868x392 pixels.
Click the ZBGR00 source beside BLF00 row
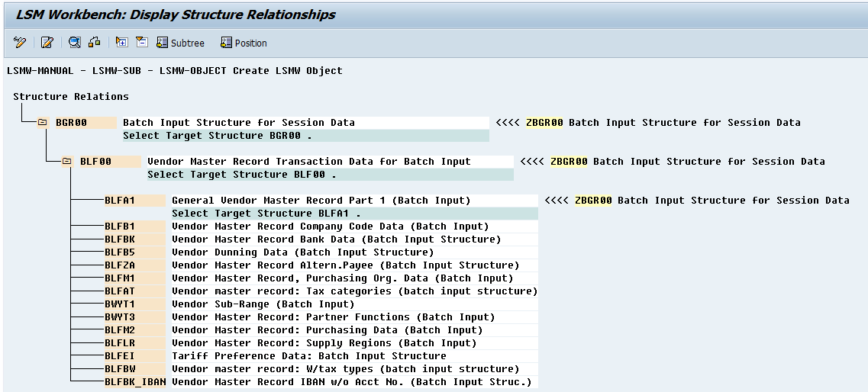point(569,162)
